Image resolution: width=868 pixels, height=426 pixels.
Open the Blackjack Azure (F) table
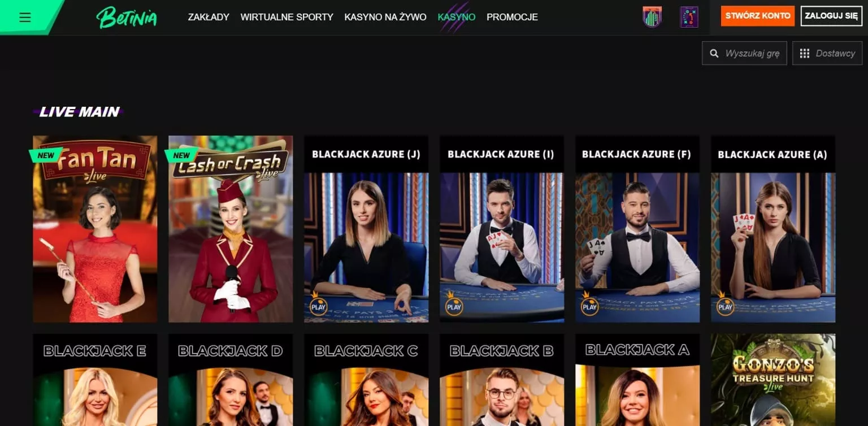pos(637,229)
